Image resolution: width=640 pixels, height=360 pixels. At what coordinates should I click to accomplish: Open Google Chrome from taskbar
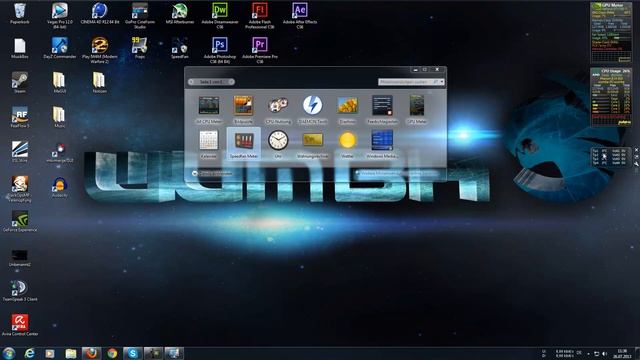tap(112, 353)
